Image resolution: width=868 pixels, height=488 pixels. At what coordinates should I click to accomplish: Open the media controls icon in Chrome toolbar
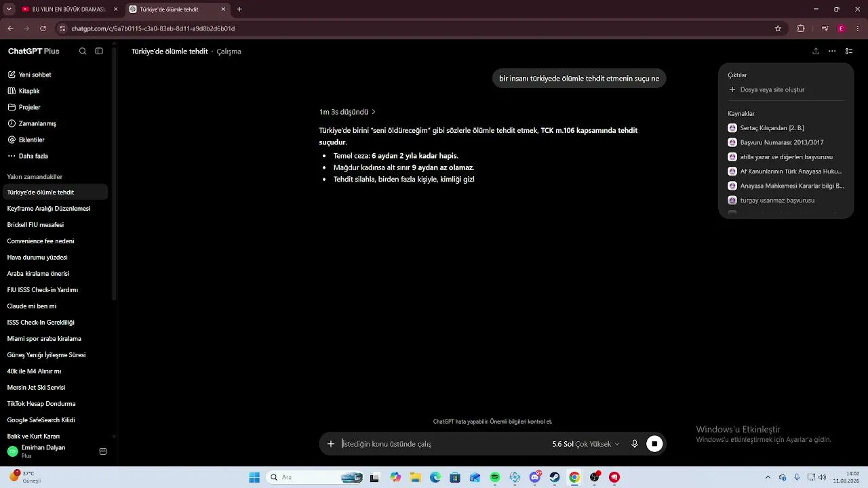coord(825,28)
